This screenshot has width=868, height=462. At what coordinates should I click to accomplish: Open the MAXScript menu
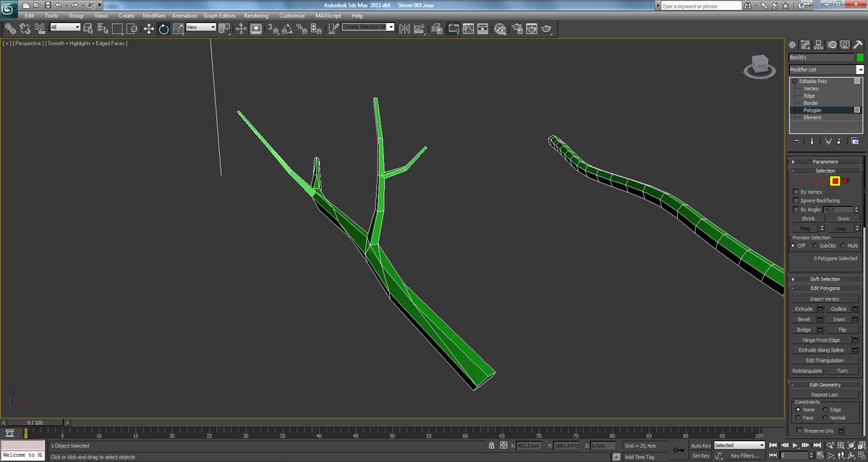click(328, 15)
